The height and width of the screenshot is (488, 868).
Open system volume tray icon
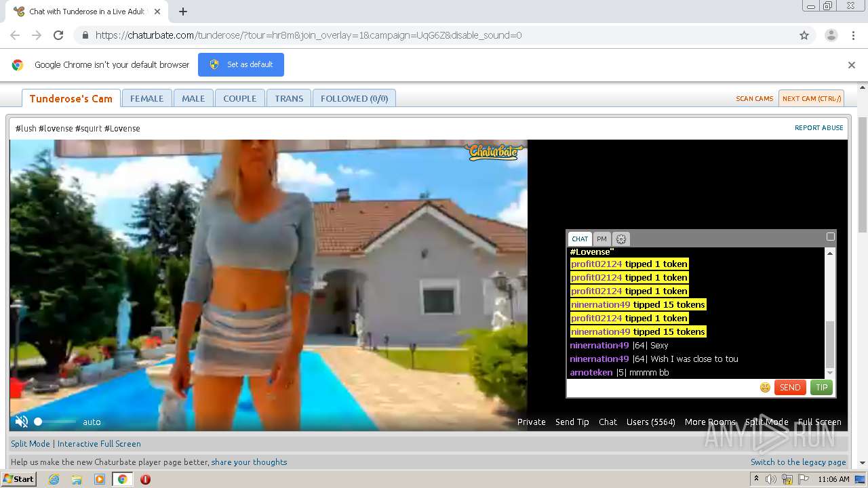771,479
